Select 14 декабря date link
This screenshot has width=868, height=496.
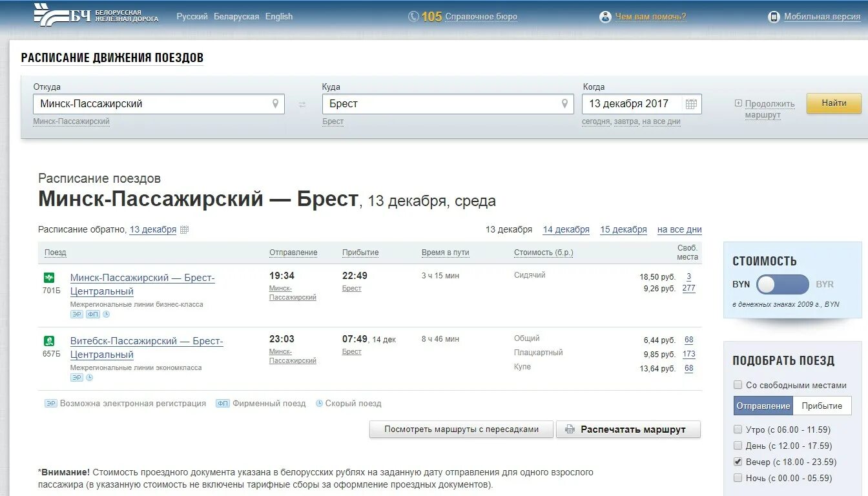(566, 230)
